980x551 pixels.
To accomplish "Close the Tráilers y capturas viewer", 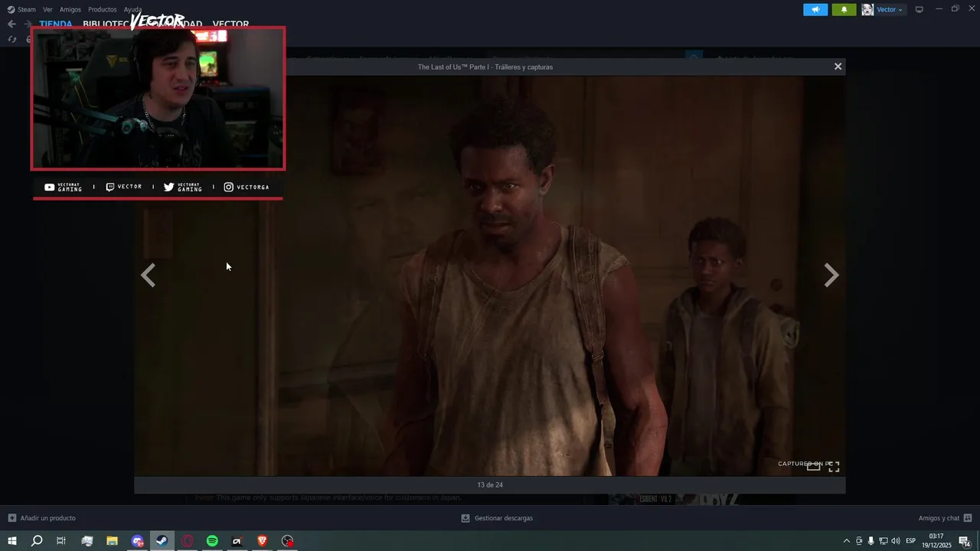I will [x=838, y=67].
